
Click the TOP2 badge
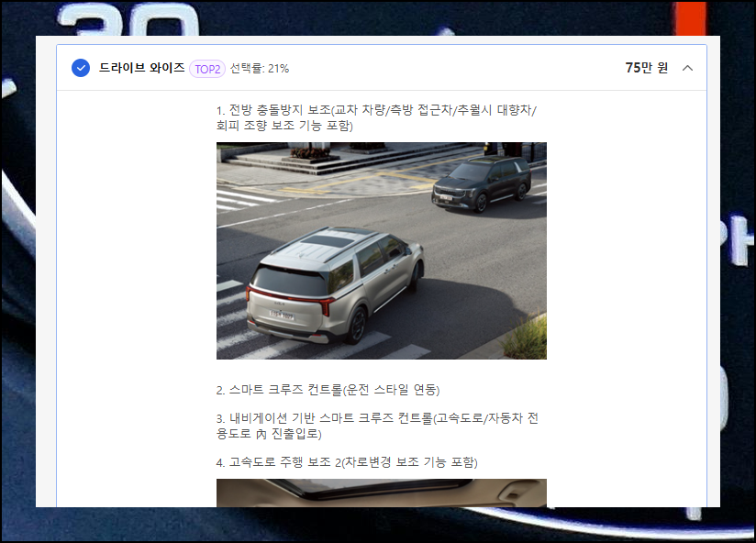click(207, 69)
